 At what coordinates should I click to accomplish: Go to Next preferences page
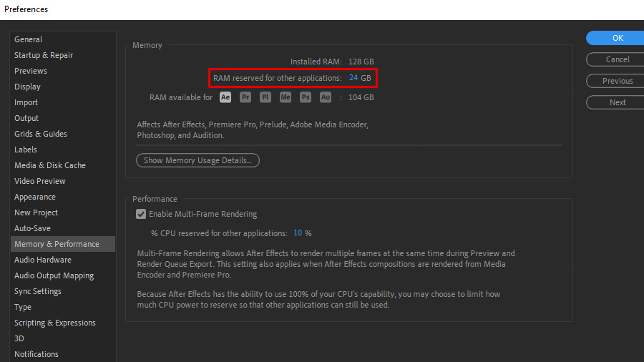click(618, 102)
